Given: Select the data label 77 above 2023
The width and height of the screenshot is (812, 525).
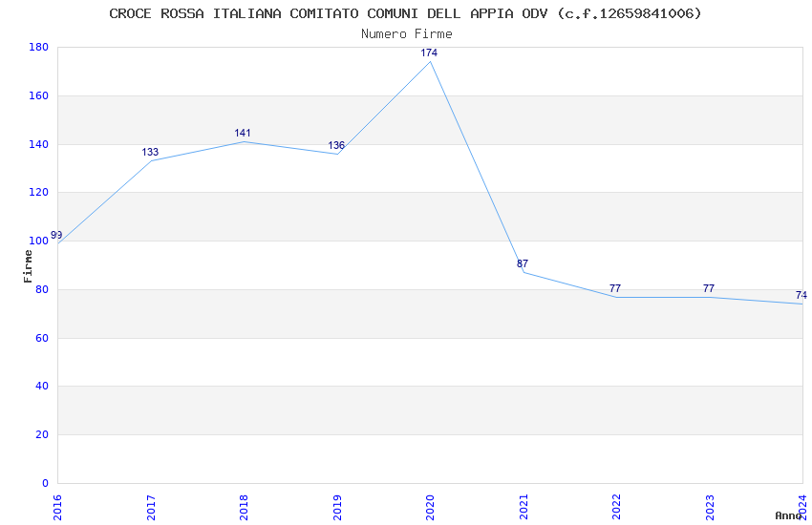Looking at the screenshot, I should (x=709, y=288).
